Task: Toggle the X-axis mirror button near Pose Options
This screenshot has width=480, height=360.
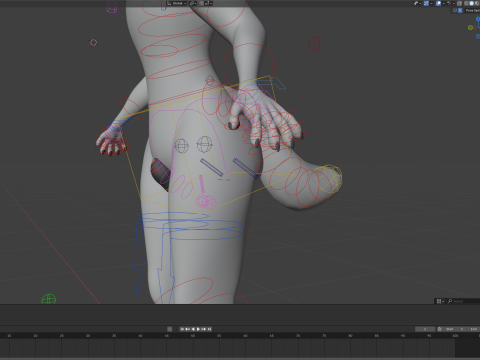Action: (x=460, y=10)
